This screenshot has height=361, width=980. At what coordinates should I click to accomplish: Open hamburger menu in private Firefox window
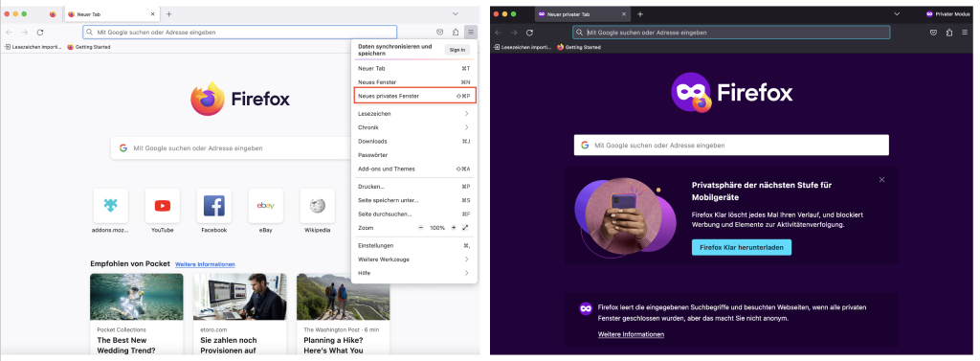pos(965,33)
